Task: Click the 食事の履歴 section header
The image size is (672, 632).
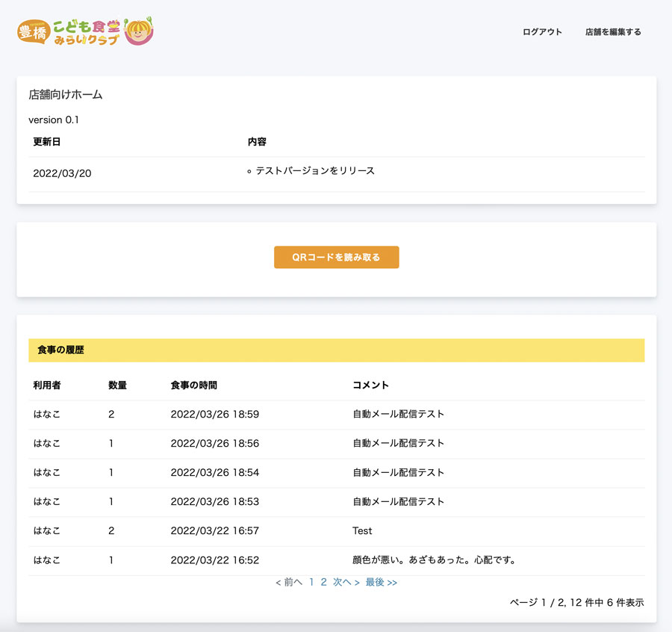Action: coord(60,350)
